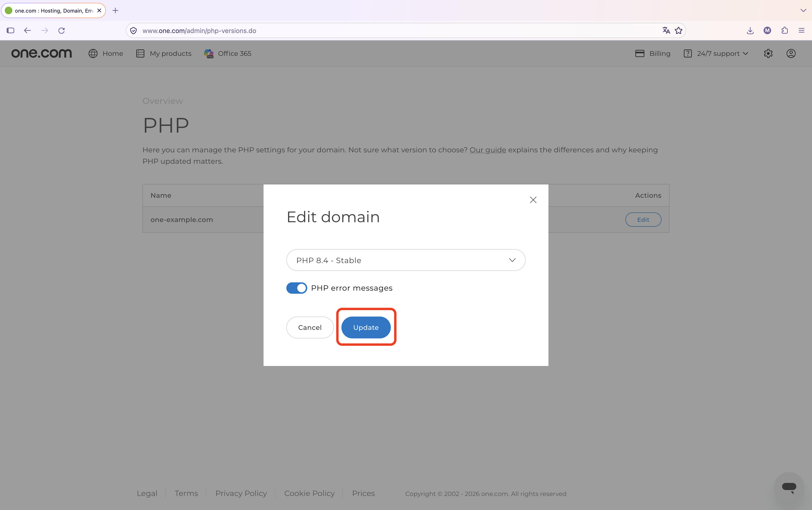
Task: Open My products in the navigation
Action: [x=164, y=53]
